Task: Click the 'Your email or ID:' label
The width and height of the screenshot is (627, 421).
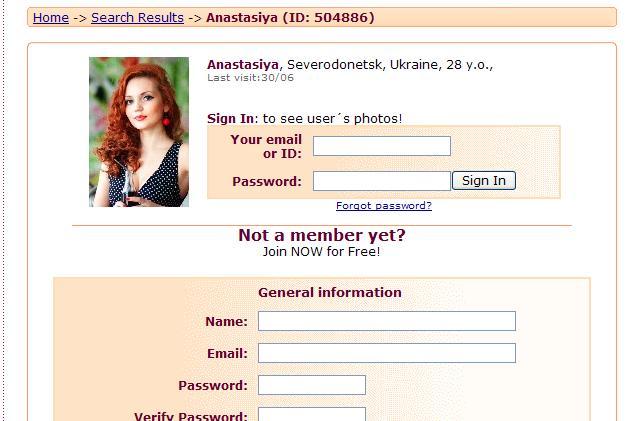Action: pyautogui.click(x=266, y=146)
